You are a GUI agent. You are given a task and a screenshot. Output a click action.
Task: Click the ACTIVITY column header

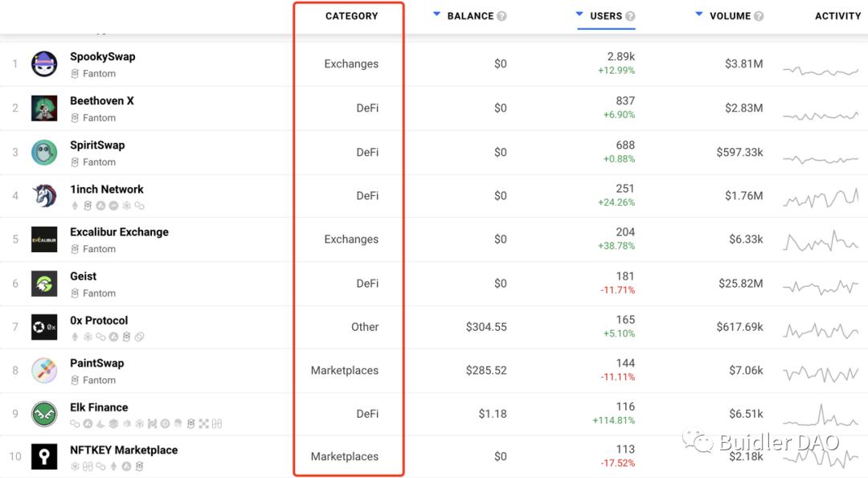(x=838, y=16)
